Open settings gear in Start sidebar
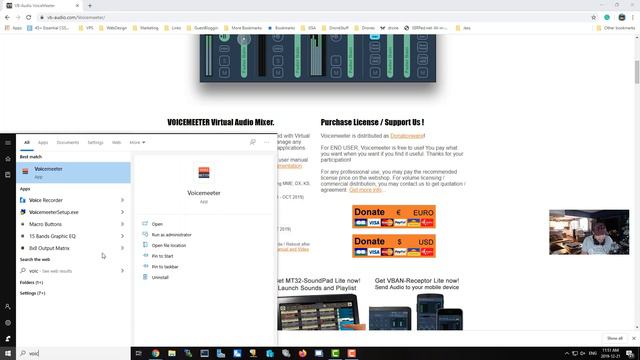Screen dimensions: 640x360 click(x=8, y=323)
